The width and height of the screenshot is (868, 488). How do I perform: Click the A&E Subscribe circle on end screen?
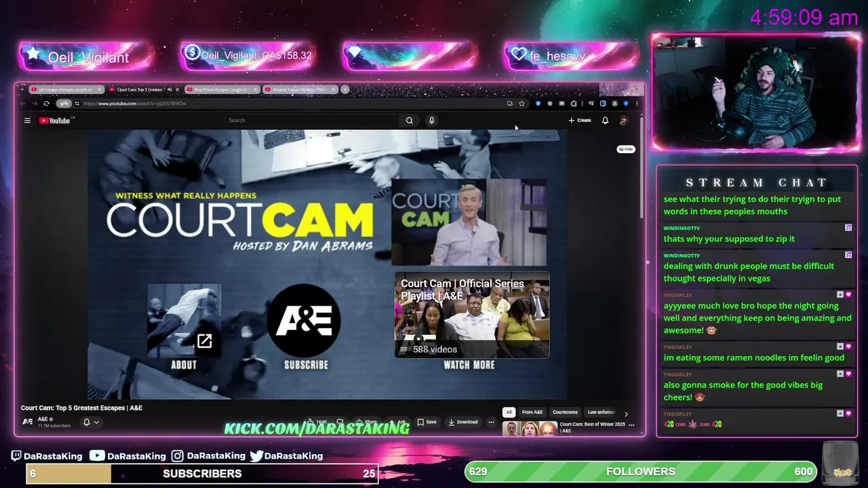pyautogui.click(x=304, y=321)
